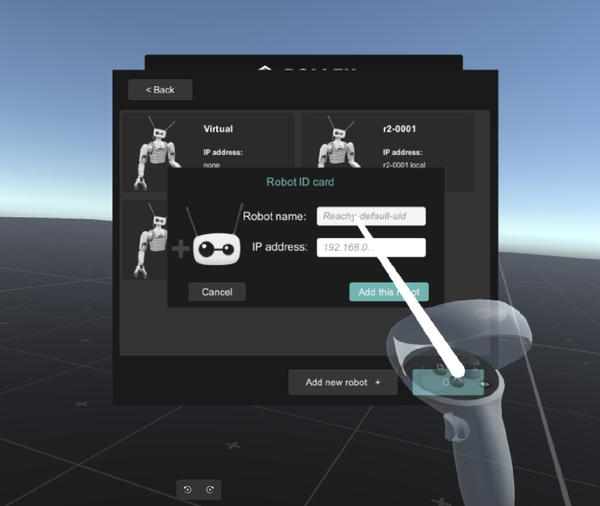Open the Add new robot + button
This screenshot has width=600, height=506.
[343, 382]
